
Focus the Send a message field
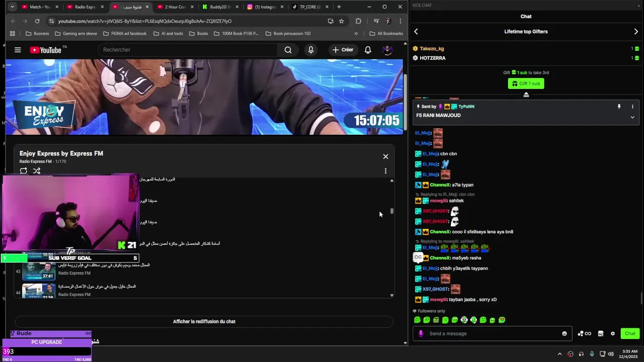[492, 333]
